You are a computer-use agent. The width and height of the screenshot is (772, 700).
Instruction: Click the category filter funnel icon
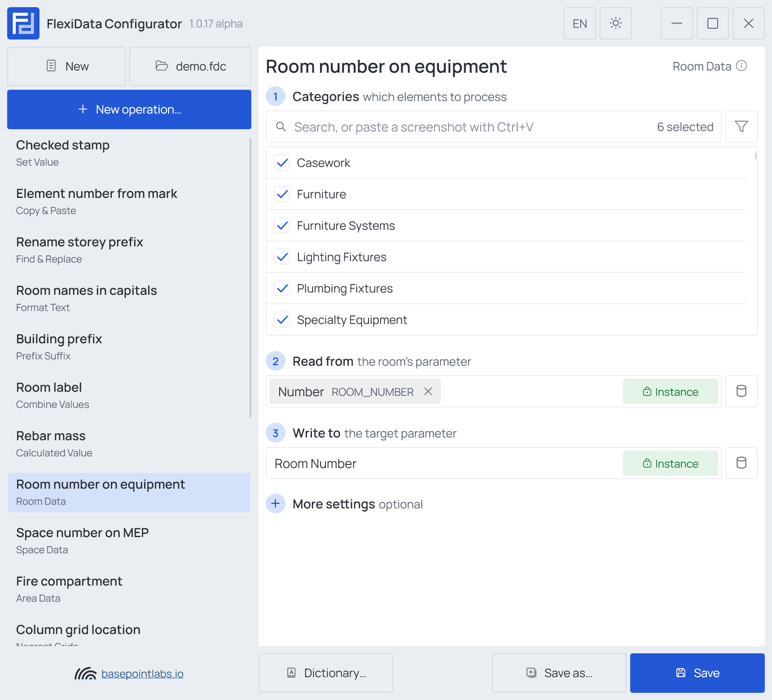[741, 127]
